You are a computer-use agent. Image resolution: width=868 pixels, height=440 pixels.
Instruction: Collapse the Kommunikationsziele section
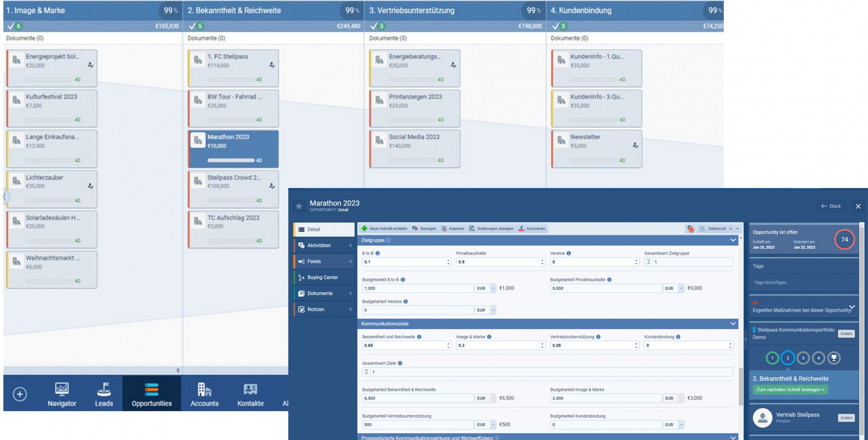pyautogui.click(x=733, y=324)
